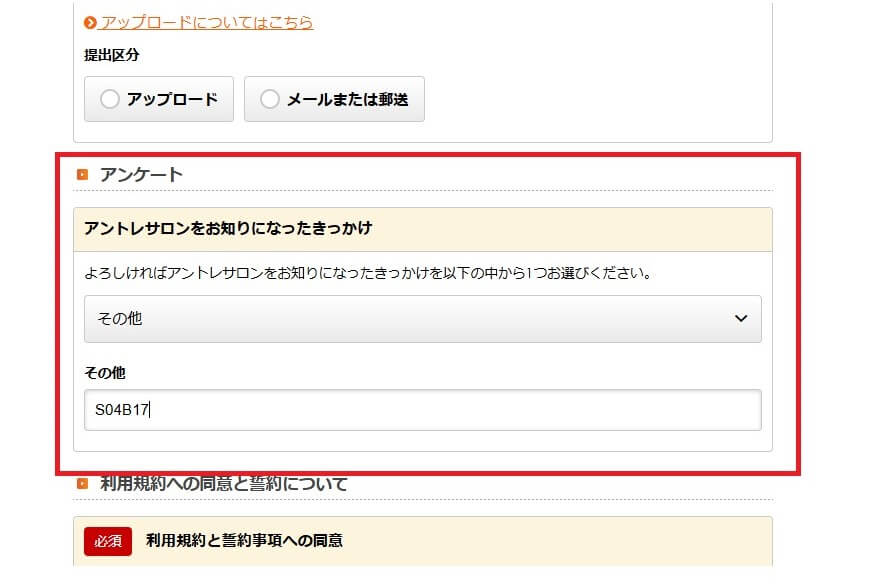
Task: Click the その他 label above the text field
Action: coord(105,373)
